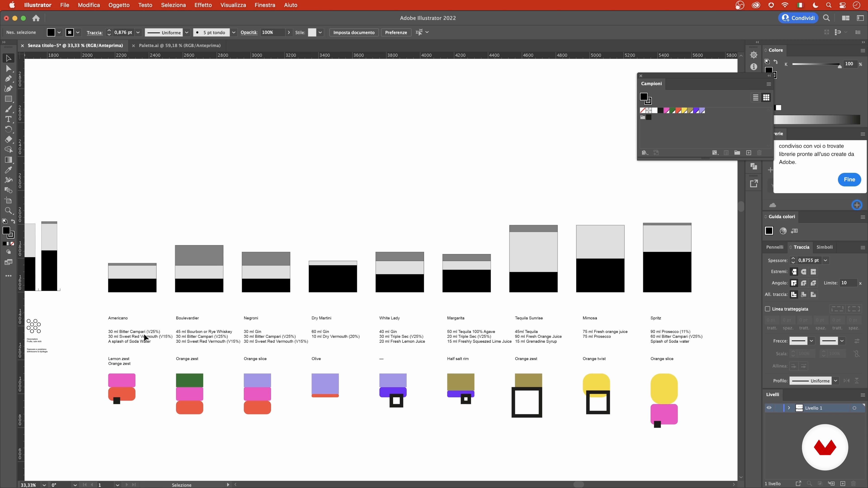868x488 pixels.
Task: Switch Swatches panel to list view
Action: (755, 98)
